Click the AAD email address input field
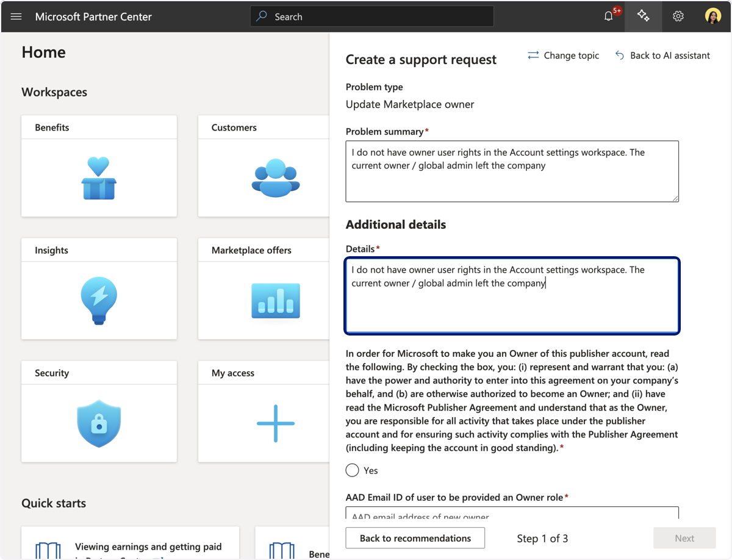 512,513
